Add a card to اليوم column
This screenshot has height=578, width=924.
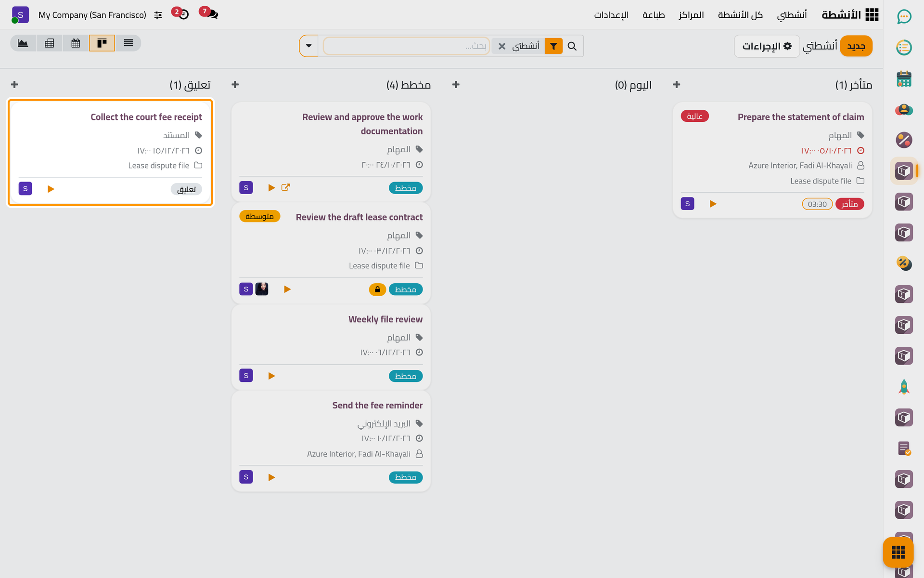[456, 85]
